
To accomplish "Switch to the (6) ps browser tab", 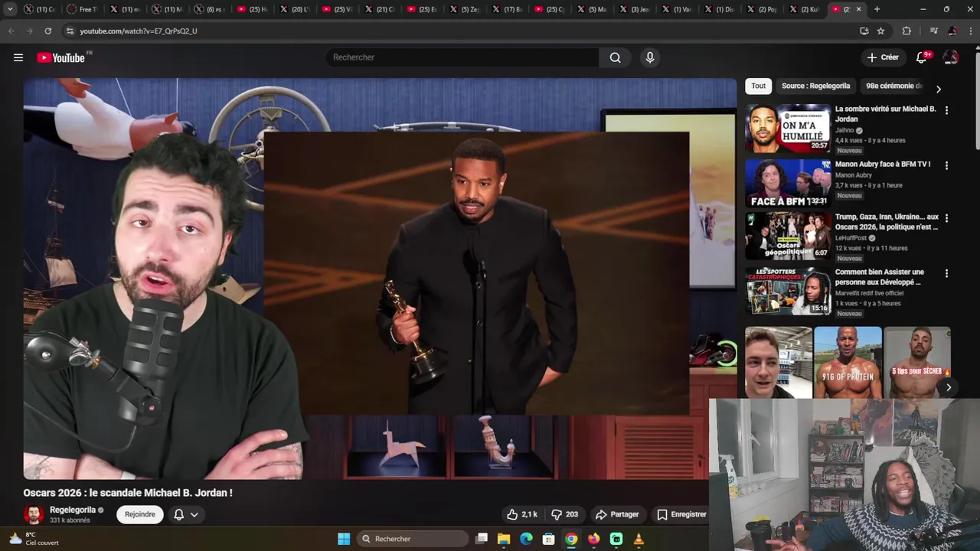I will [208, 9].
